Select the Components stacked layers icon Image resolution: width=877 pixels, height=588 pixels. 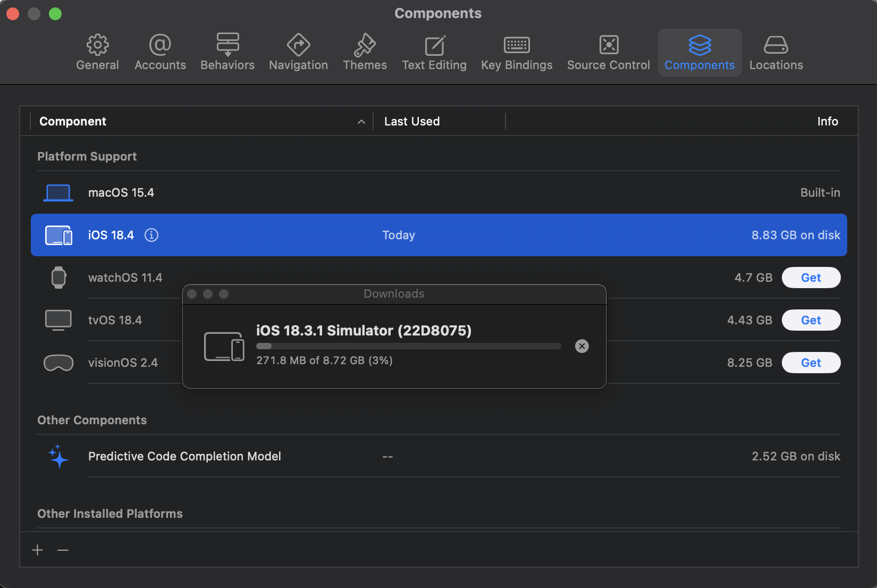point(699,45)
